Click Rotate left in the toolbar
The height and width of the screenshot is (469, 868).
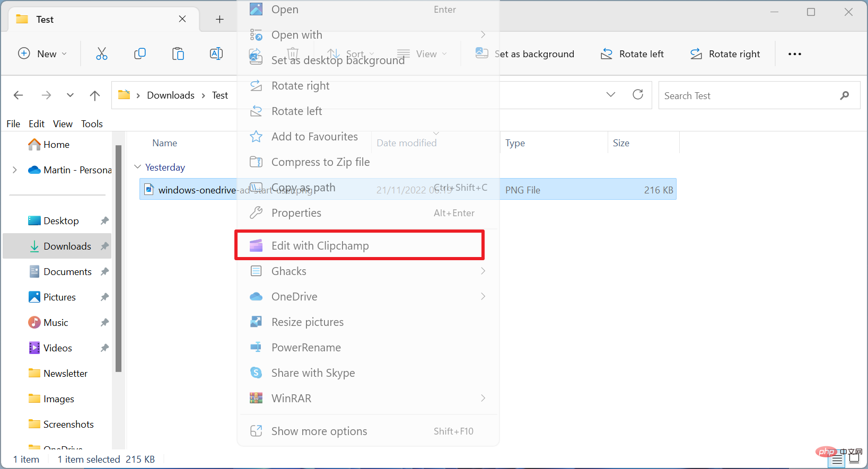pos(632,54)
